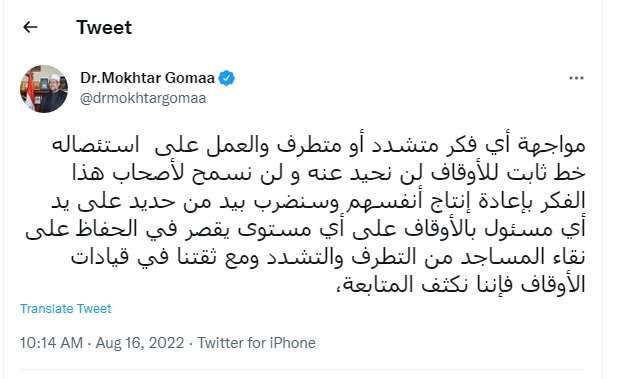Click the word المتابعة ending the tweet
This screenshot has height=379, width=620.
point(374,285)
